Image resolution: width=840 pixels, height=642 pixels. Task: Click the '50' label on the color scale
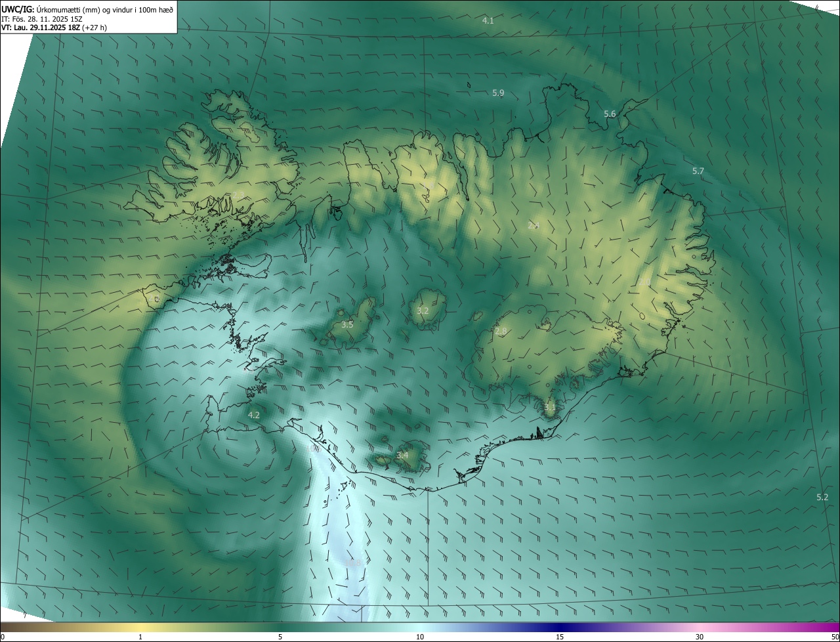pyautogui.click(x=835, y=637)
